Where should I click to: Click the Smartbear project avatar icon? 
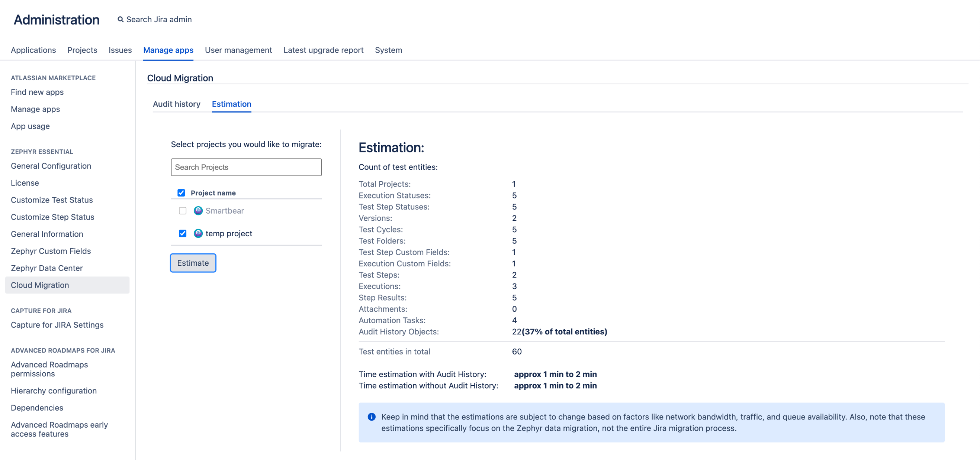point(198,211)
